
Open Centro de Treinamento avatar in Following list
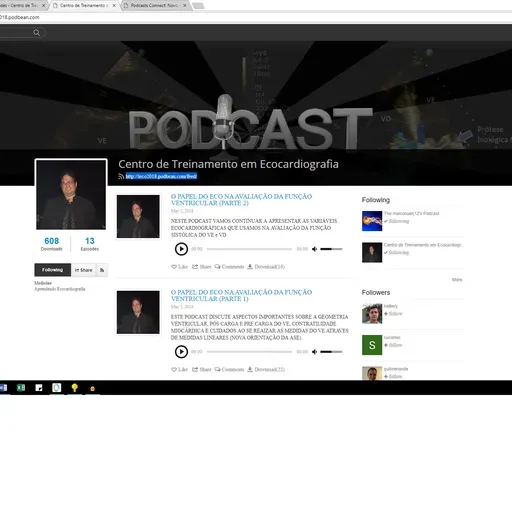point(372,252)
